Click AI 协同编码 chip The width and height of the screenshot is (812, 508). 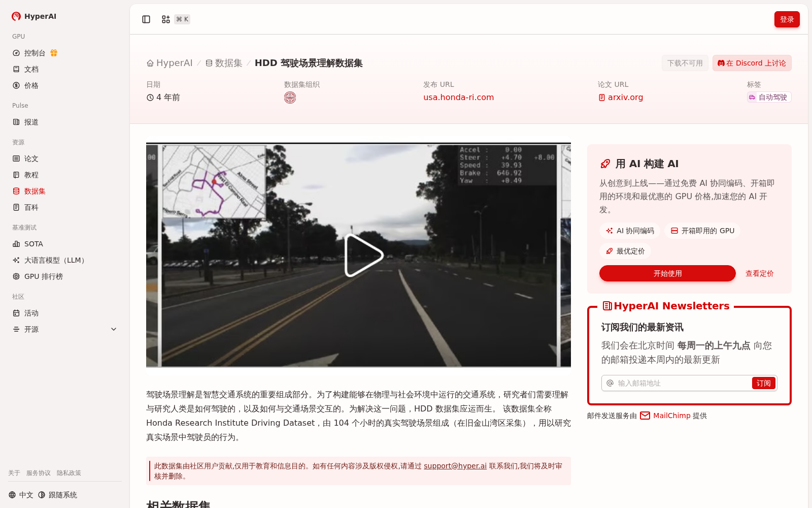click(x=630, y=231)
